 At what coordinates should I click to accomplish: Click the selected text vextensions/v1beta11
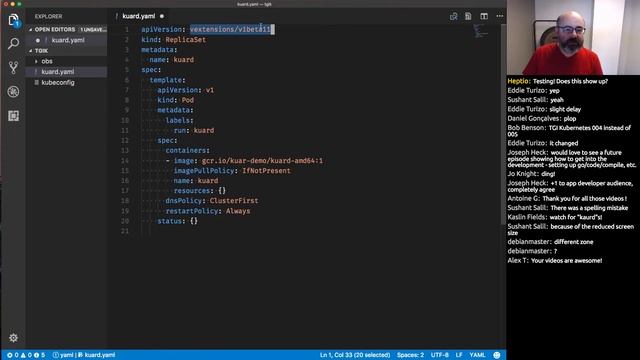[230, 29]
